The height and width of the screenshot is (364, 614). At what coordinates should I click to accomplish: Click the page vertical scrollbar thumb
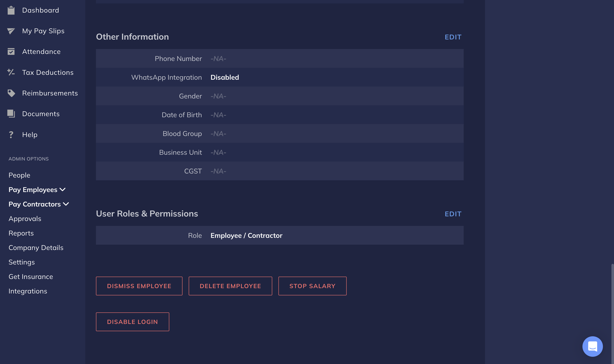612,313
